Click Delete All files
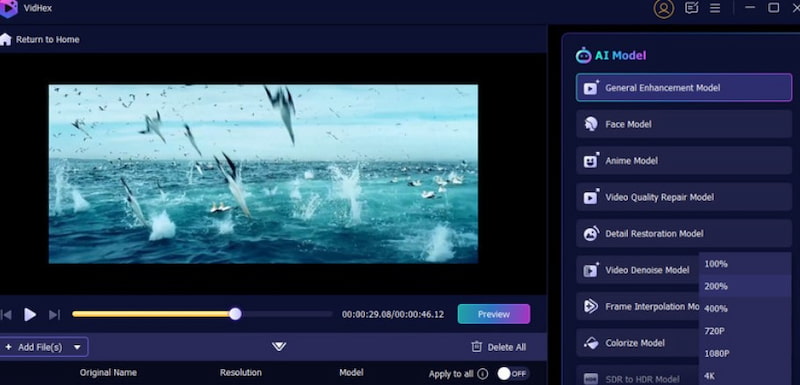This screenshot has height=385, width=800. tap(498, 347)
